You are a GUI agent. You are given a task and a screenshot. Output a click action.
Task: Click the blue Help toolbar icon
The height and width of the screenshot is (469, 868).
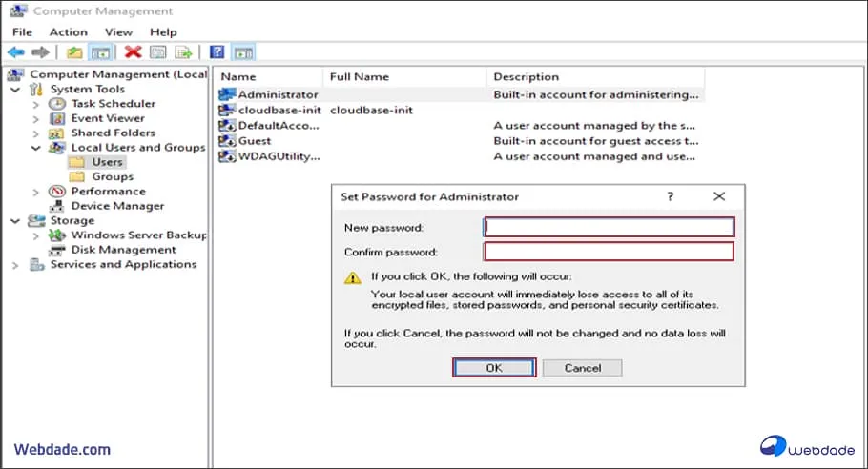[x=217, y=52]
